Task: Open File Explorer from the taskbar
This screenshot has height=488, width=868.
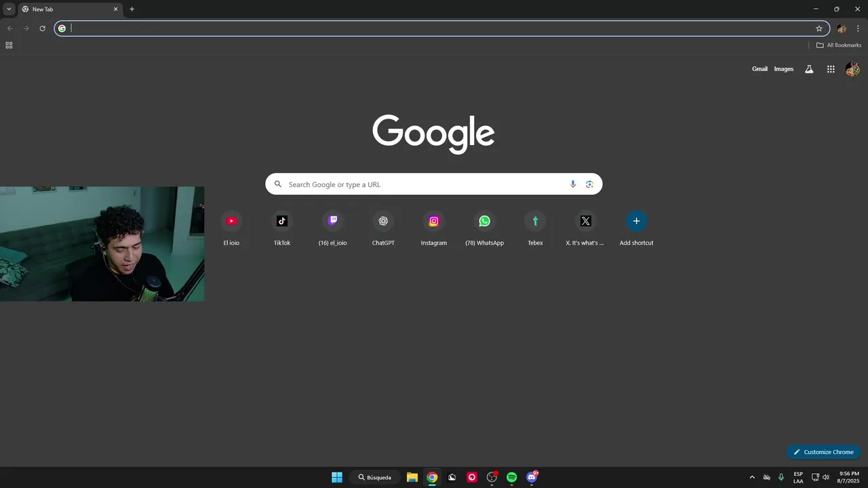Action: pos(412,477)
